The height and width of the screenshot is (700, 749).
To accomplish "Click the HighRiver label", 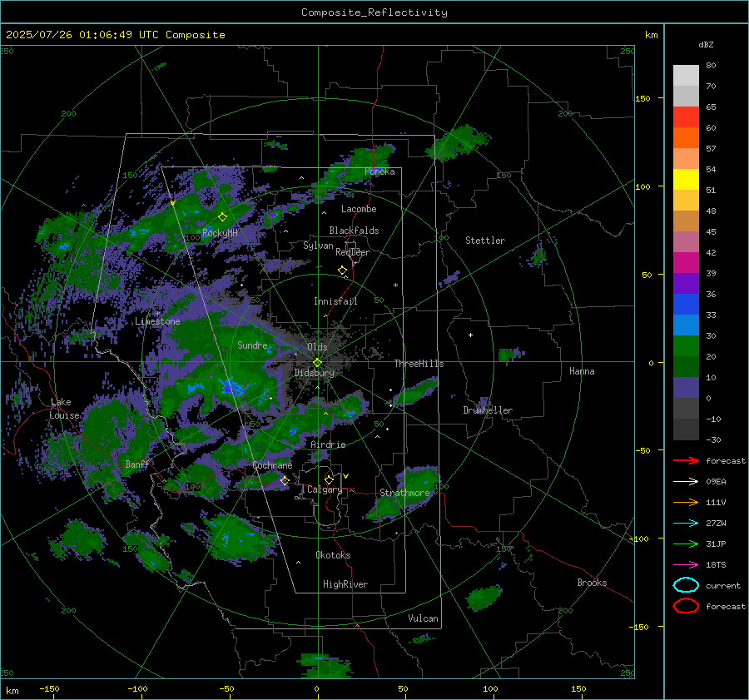I will click(x=345, y=584).
